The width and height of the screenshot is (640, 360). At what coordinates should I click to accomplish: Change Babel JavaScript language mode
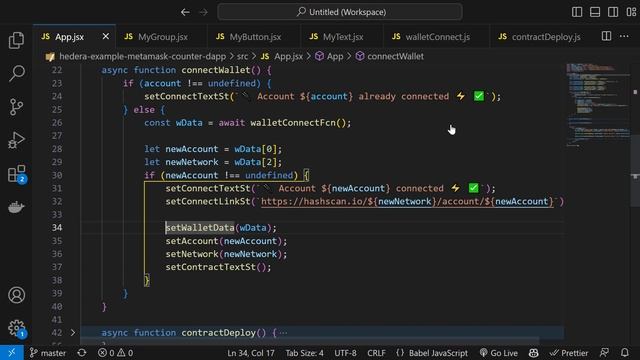[432, 353]
